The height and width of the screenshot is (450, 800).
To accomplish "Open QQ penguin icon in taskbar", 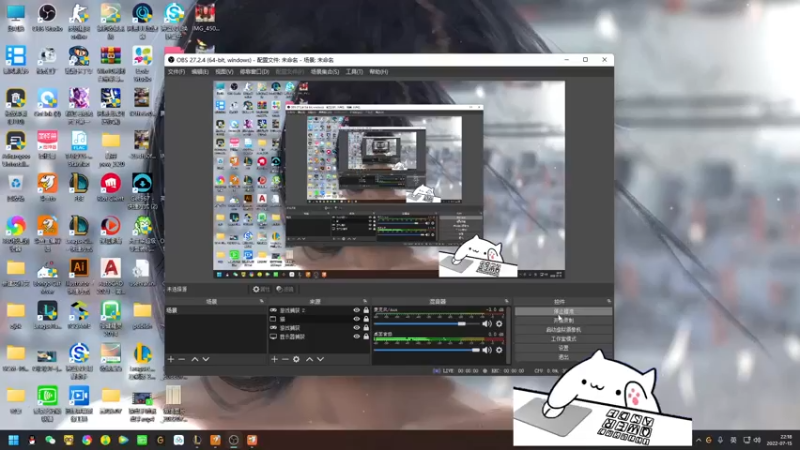I will pos(32,440).
